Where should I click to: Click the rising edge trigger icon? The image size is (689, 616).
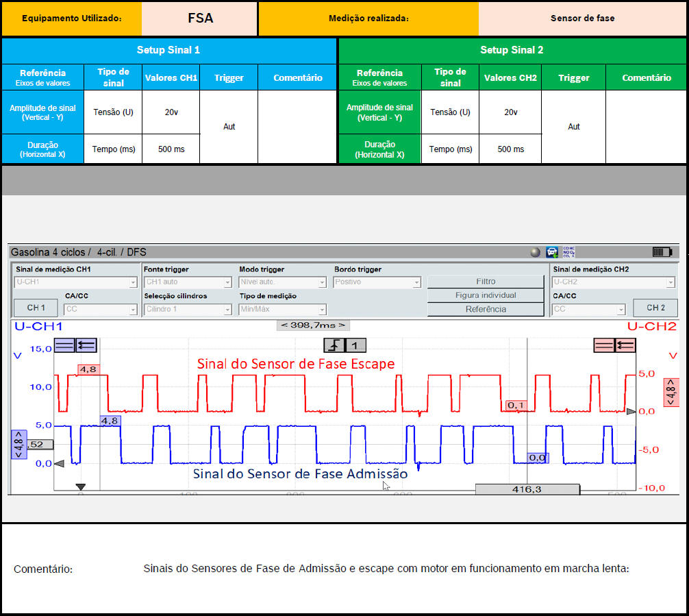[335, 345]
